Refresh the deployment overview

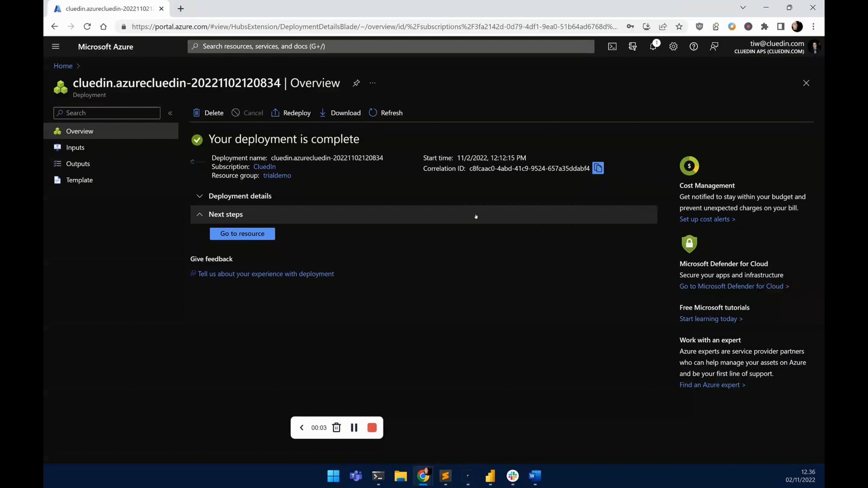click(386, 113)
